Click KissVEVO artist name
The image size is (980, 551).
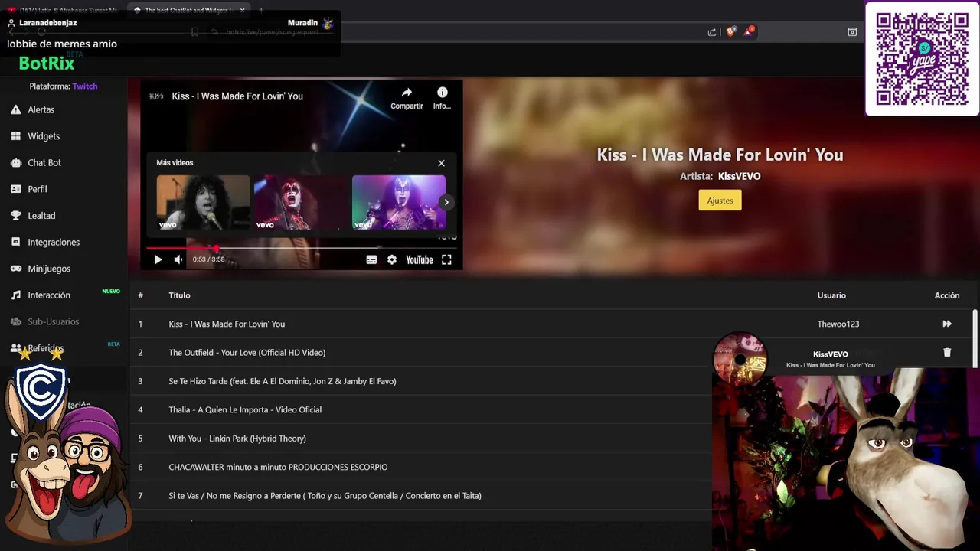[x=739, y=176]
